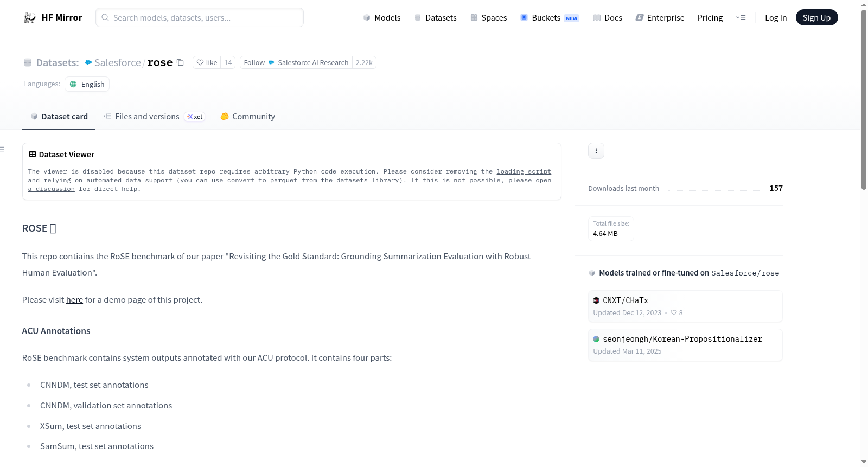Go to the Datasets navigation item
The width and height of the screenshot is (868, 467).
(x=435, y=18)
